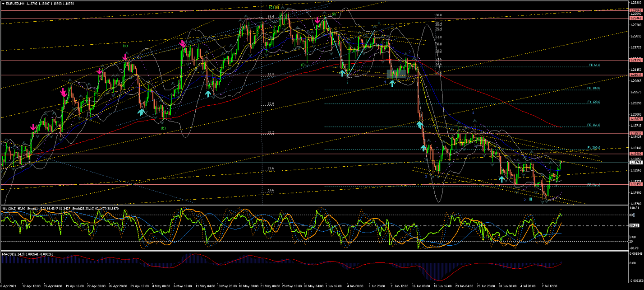The width and height of the screenshot is (644, 290).
Task: Select the wave 4 label
Action: 473,113
